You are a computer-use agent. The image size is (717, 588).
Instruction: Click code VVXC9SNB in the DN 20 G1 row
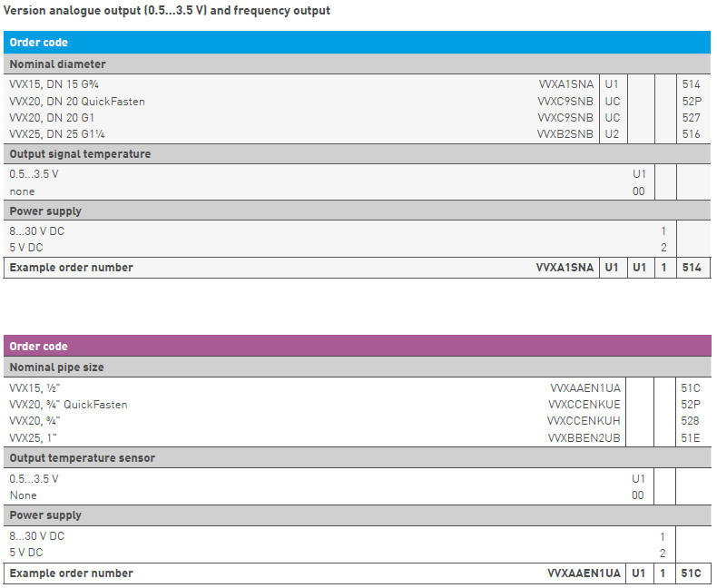[565, 117]
